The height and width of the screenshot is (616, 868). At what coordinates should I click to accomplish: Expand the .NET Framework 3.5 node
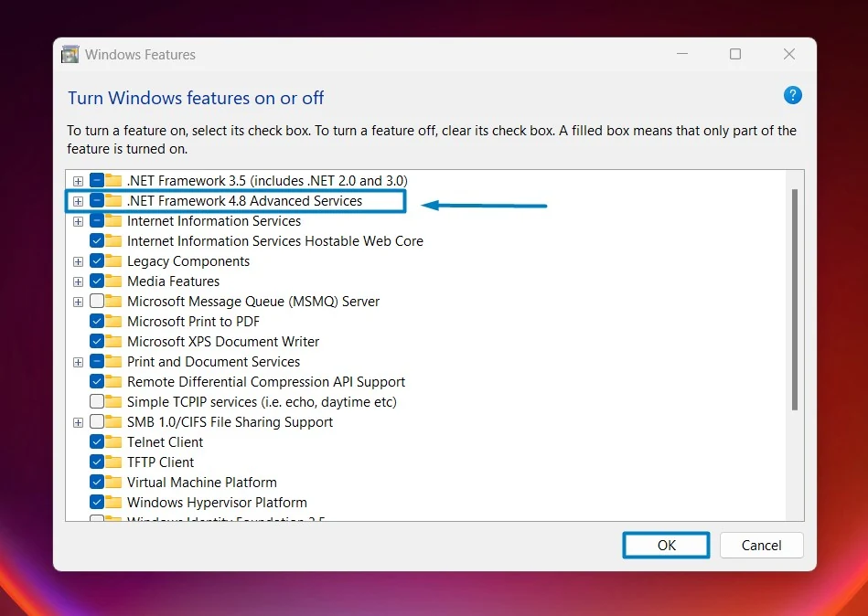(78, 181)
